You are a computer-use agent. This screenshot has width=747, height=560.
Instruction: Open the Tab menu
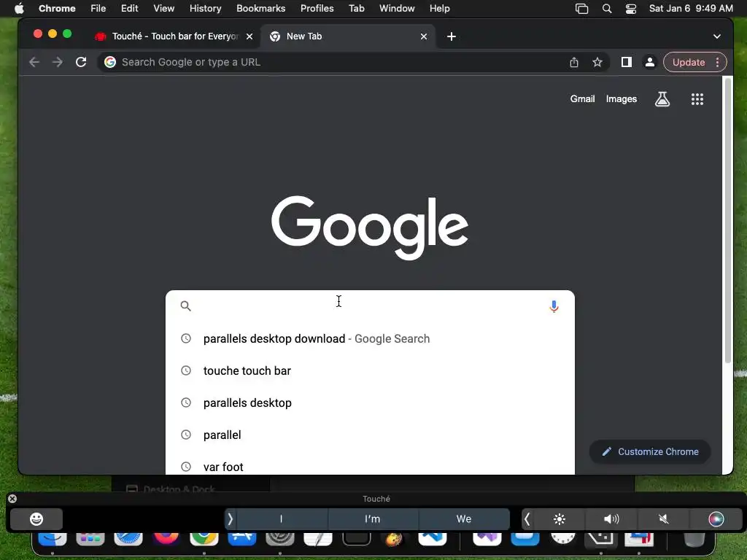click(356, 9)
